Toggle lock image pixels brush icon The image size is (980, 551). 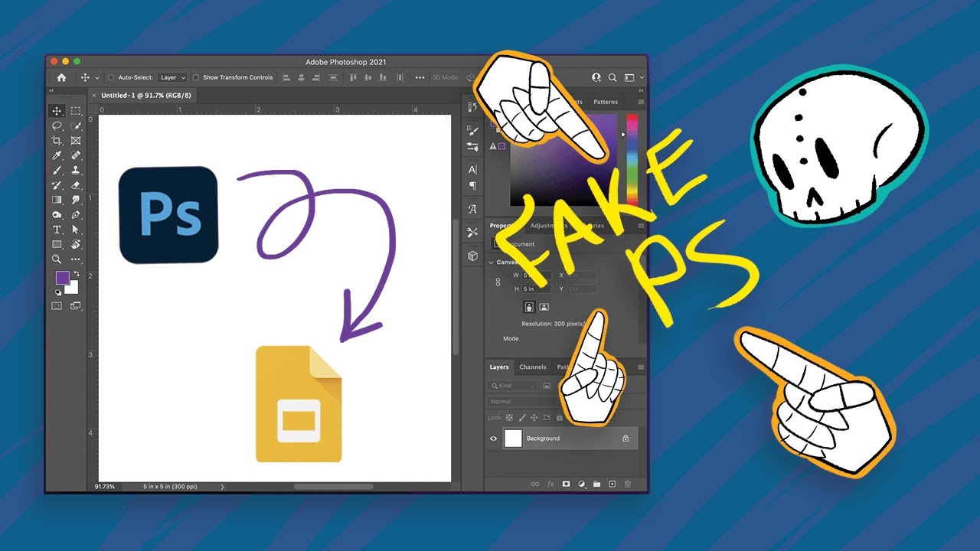[x=522, y=418]
